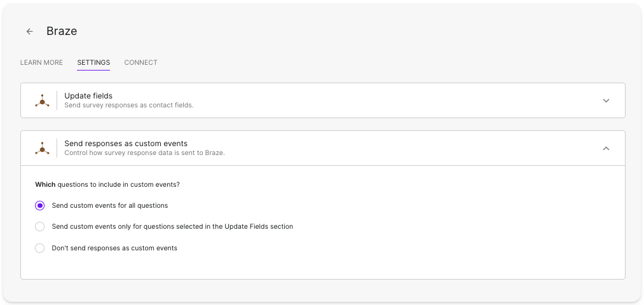Click label text 'Send custom events for all questions'

(x=109, y=205)
